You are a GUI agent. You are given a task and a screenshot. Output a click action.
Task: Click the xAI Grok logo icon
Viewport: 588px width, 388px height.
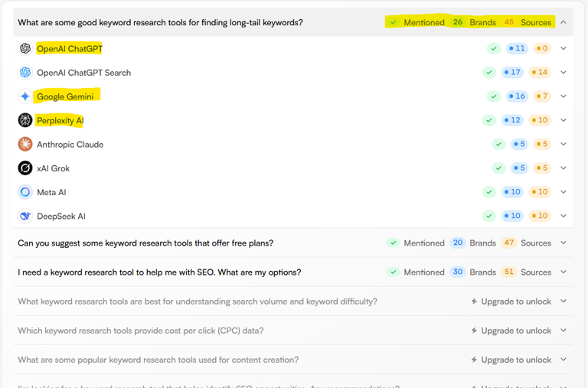[25, 168]
